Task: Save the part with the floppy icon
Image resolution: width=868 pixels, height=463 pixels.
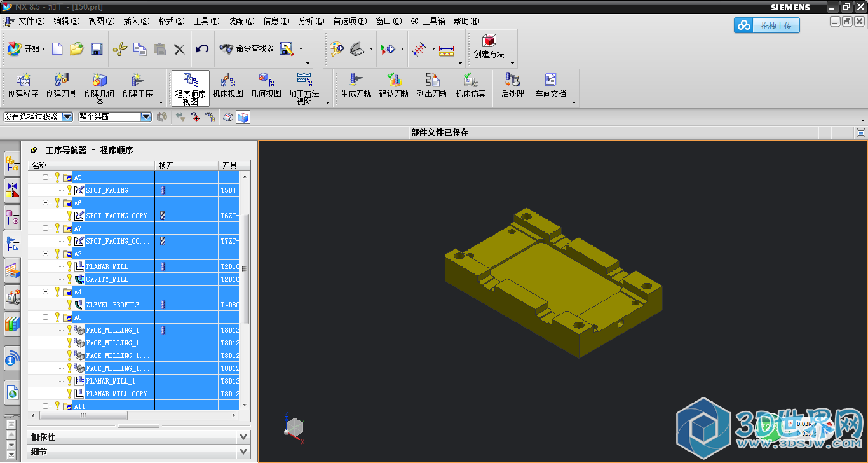Action: pos(97,48)
